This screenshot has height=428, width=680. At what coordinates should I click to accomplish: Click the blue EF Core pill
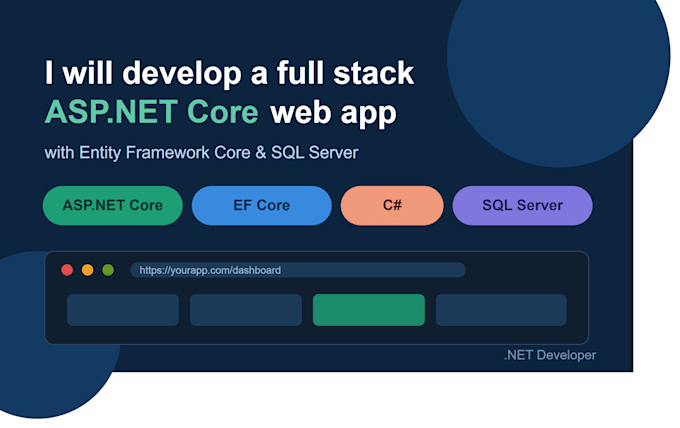point(262,206)
